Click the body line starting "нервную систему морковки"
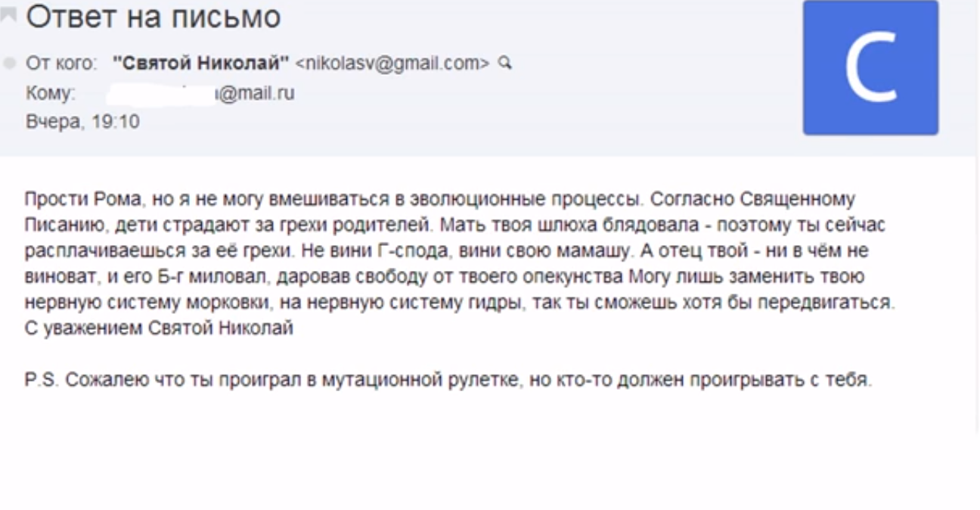This screenshot has height=510, width=980. [x=460, y=303]
